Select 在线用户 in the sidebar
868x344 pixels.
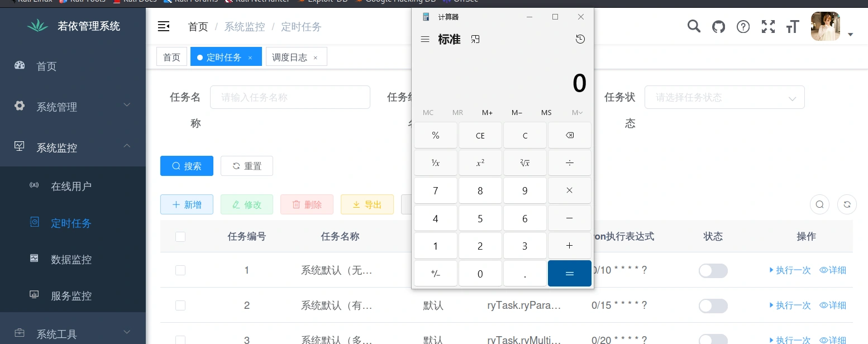pyautogui.click(x=71, y=187)
